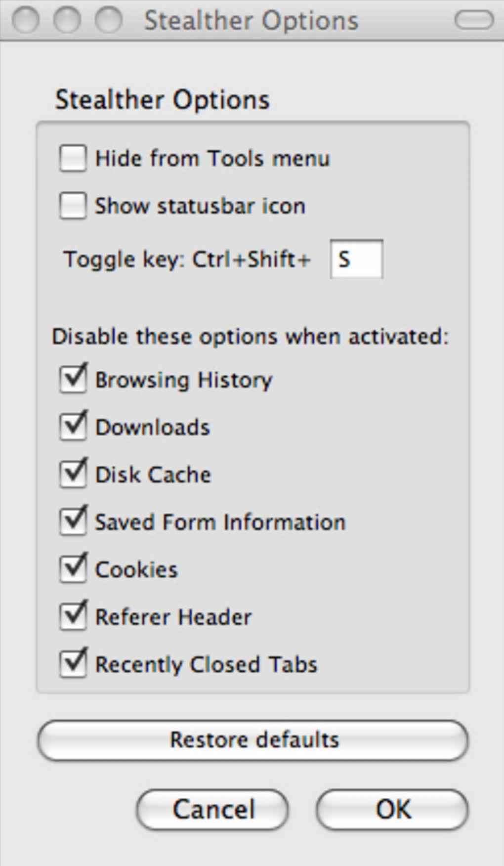Click the Recently Closed Tabs label
Screen dimensions: 504x866
tap(206, 665)
